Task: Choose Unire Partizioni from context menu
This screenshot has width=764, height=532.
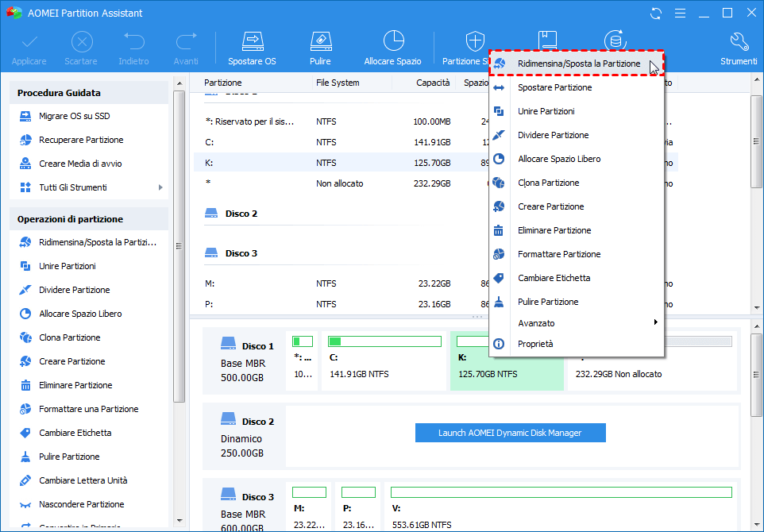Action: click(x=577, y=112)
